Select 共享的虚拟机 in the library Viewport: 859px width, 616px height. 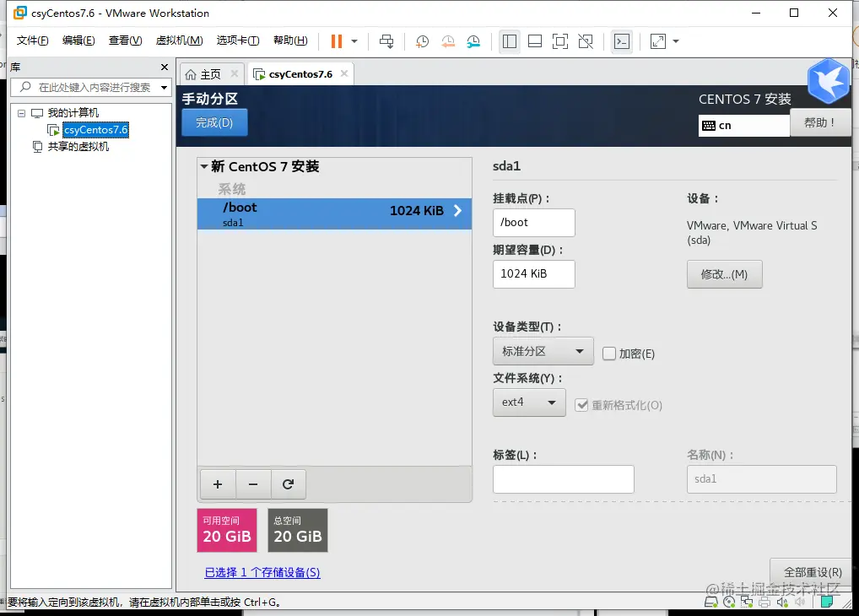78,146
